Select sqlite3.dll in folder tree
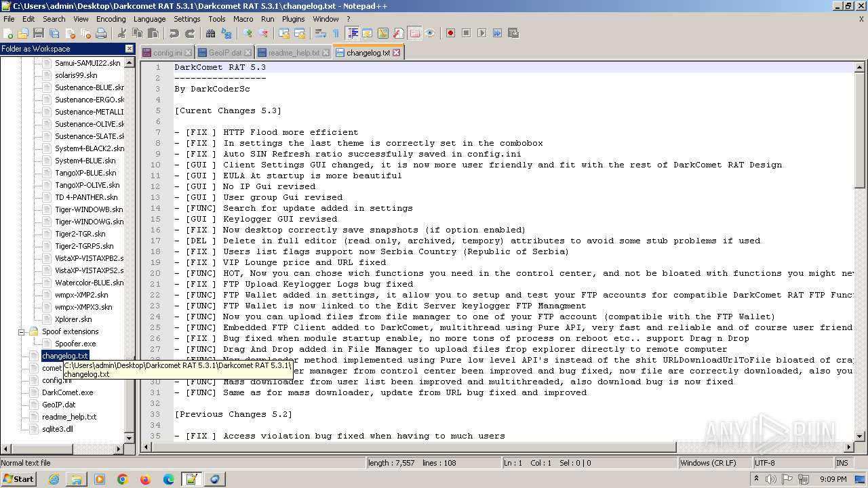Viewport: 868px width, 488px height. coord(58,429)
